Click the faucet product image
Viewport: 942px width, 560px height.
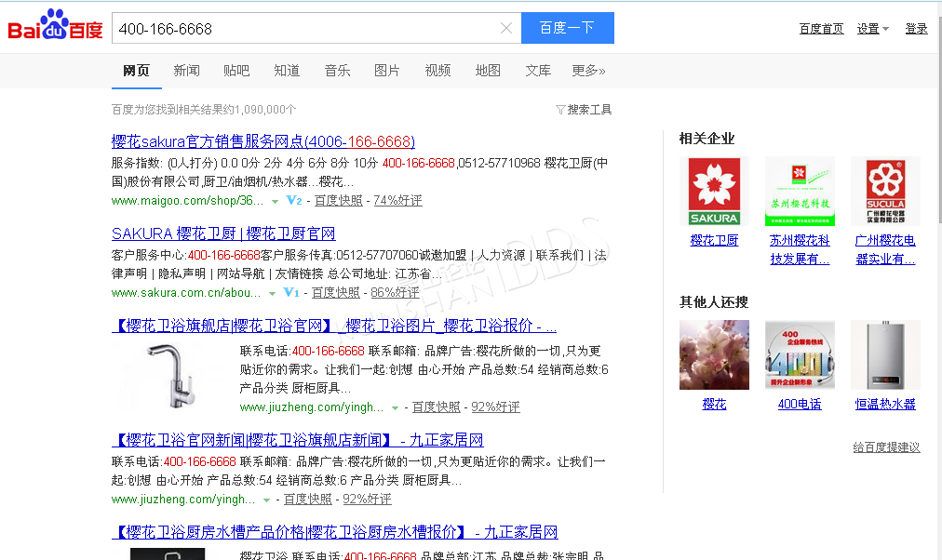pyautogui.click(x=171, y=376)
